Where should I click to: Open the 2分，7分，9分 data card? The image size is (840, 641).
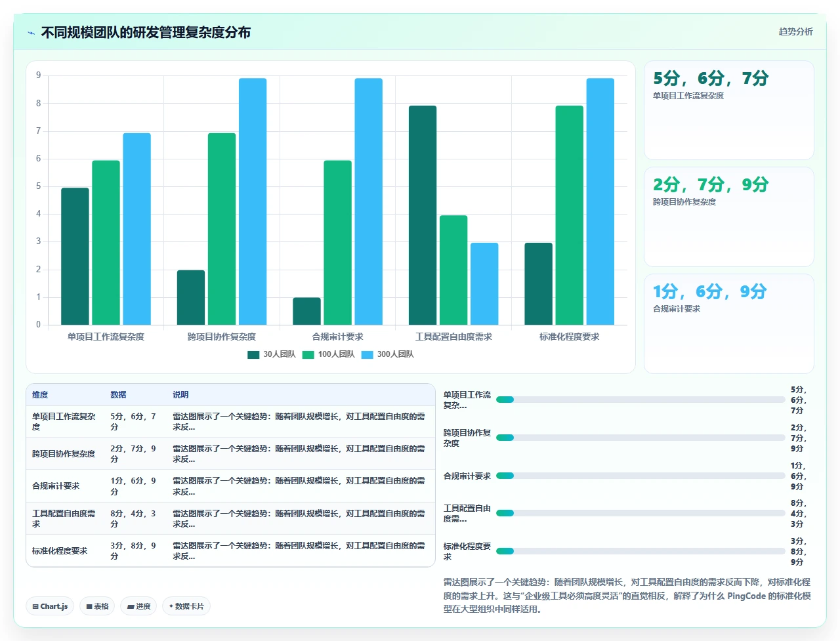(729, 217)
